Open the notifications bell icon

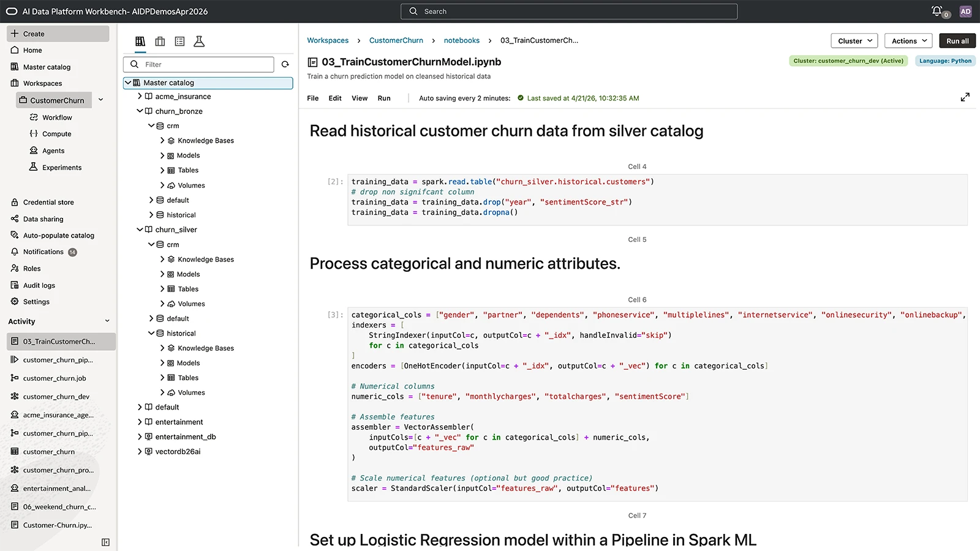pos(937,11)
